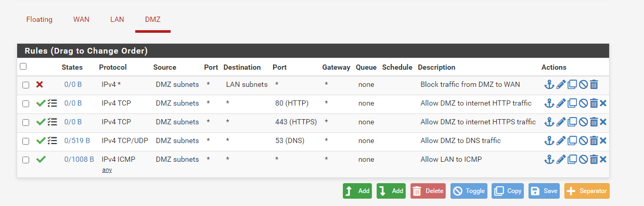Open the Floating rules tab
Screen dimensions: 644x206
(40, 19)
